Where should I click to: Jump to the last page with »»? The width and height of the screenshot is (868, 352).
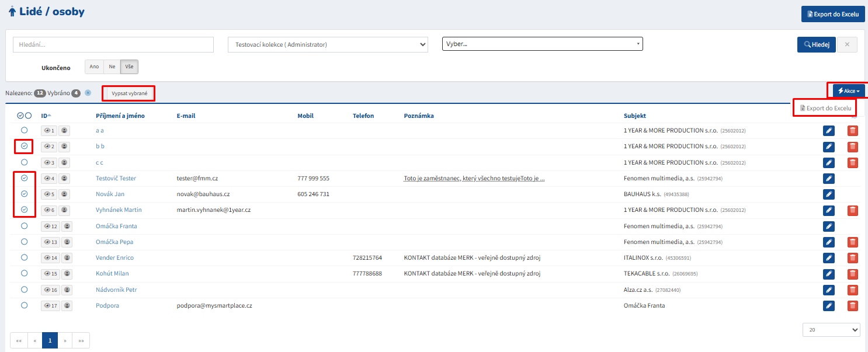coord(81,340)
